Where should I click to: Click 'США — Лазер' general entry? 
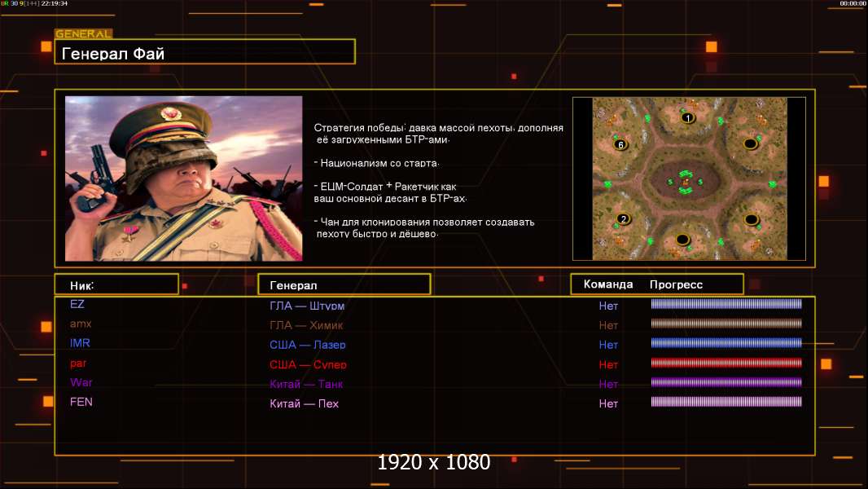[308, 345]
